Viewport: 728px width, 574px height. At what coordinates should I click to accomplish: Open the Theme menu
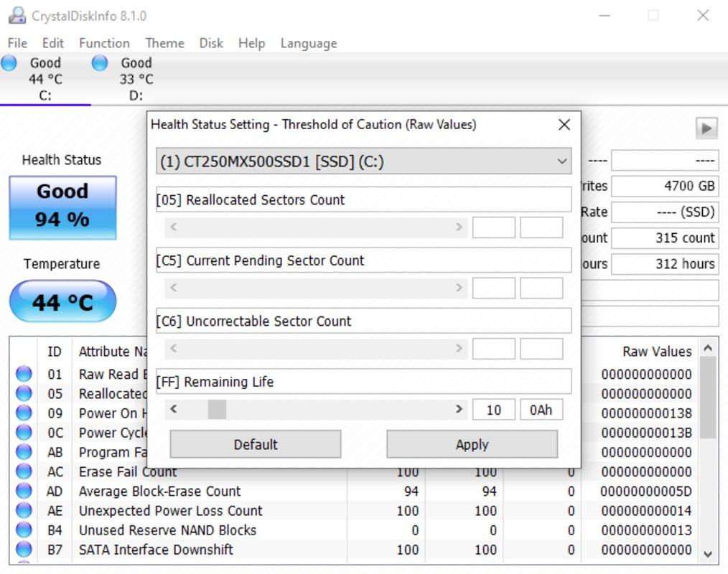[164, 43]
